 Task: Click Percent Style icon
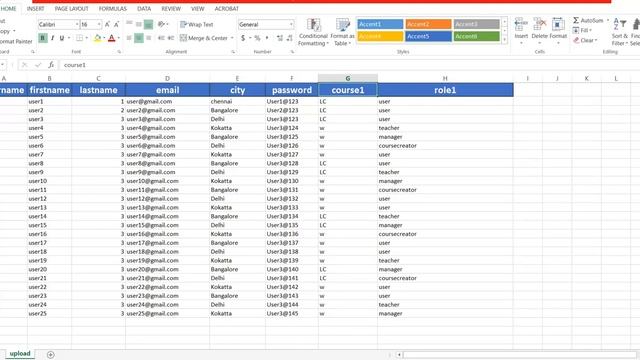coord(257,38)
